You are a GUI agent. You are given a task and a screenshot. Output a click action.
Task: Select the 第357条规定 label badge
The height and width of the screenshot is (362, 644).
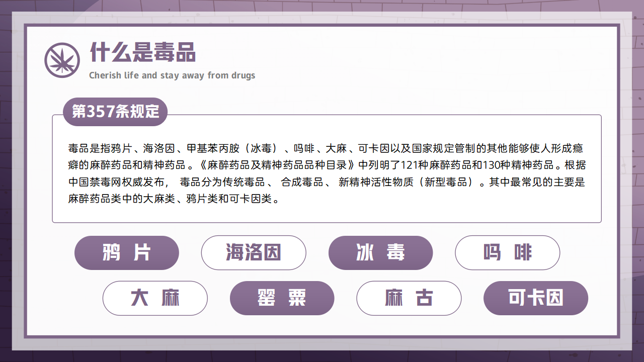(115, 112)
